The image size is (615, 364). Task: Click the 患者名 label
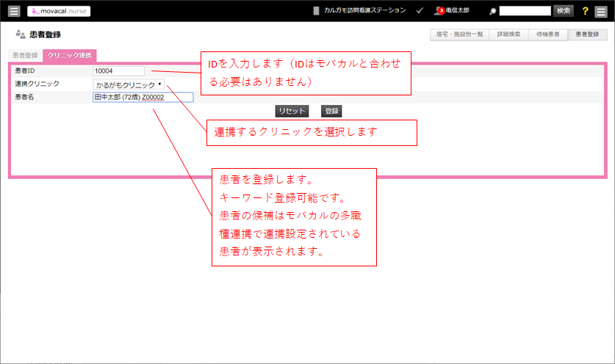click(x=24, y=97)
